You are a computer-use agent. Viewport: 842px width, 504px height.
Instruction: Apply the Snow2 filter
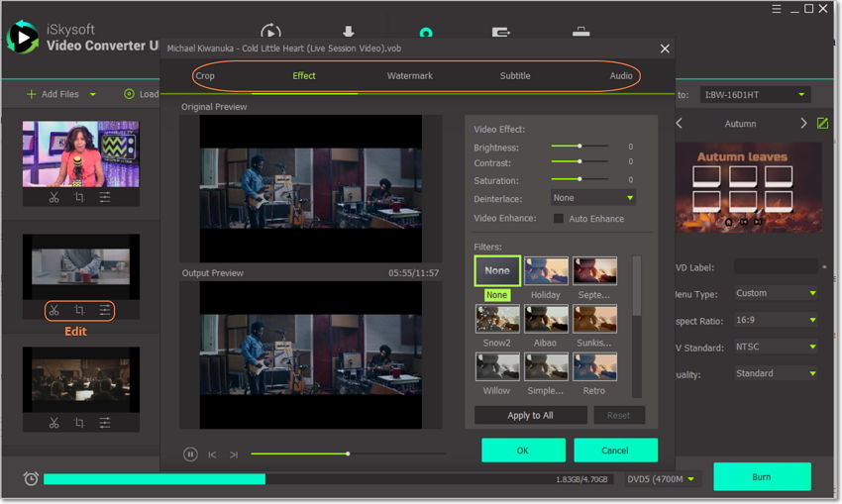pos(497,319)
